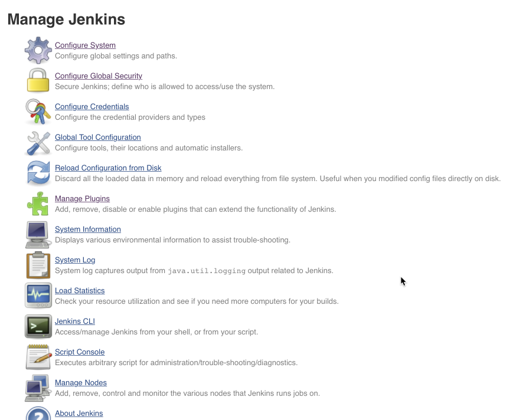Click the padlock icon for Global Security
This screenshot has width=513, height=420.
point(38,80)
